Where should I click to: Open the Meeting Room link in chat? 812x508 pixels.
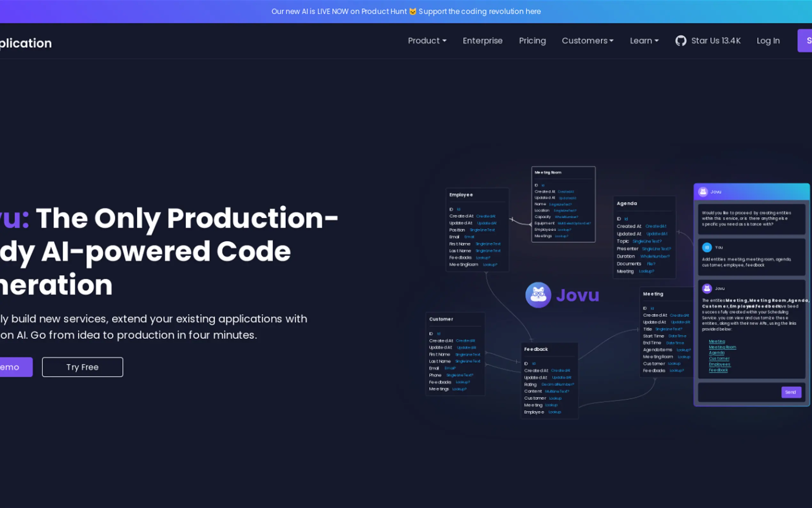click(x=722, y=347)
